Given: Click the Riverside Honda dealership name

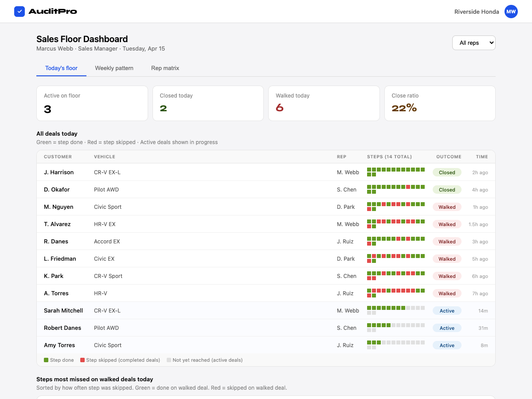Looking at the screenshot, I should click(477, 12).
